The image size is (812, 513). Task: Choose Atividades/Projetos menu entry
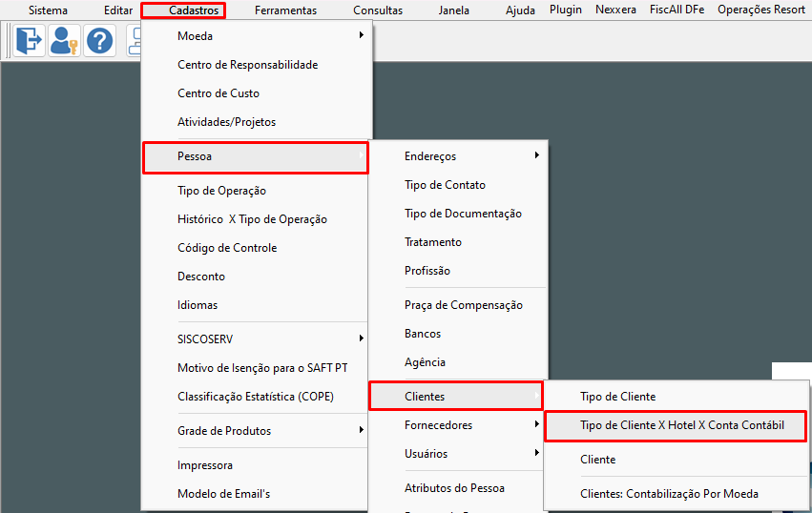point(257,122)
